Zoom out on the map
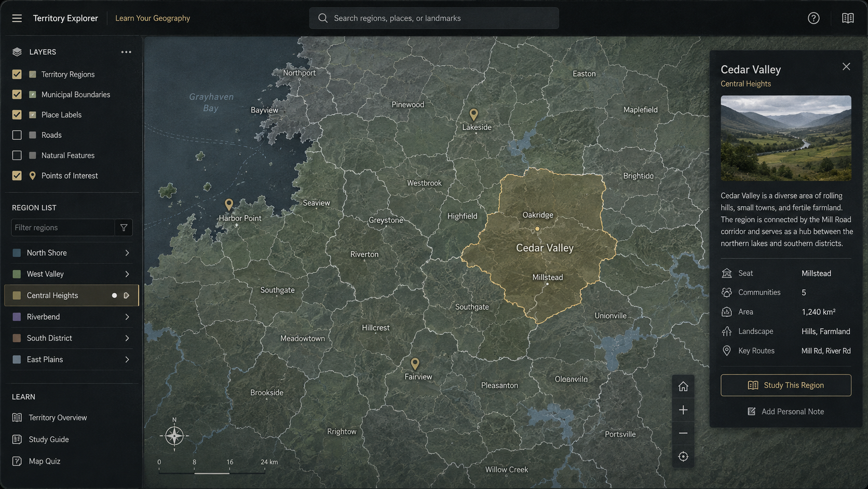This screenshot has height=489, width=868. coord(683,433)
